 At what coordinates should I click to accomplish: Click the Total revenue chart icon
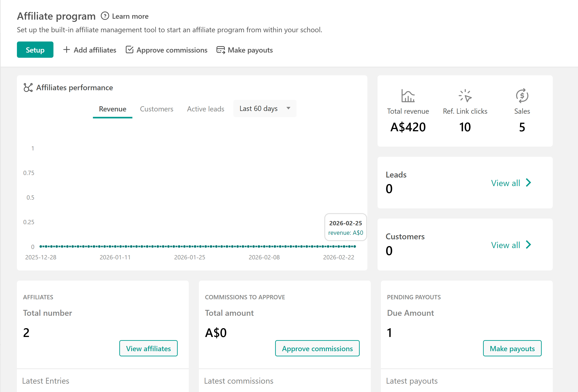click(x=408, y=96)
